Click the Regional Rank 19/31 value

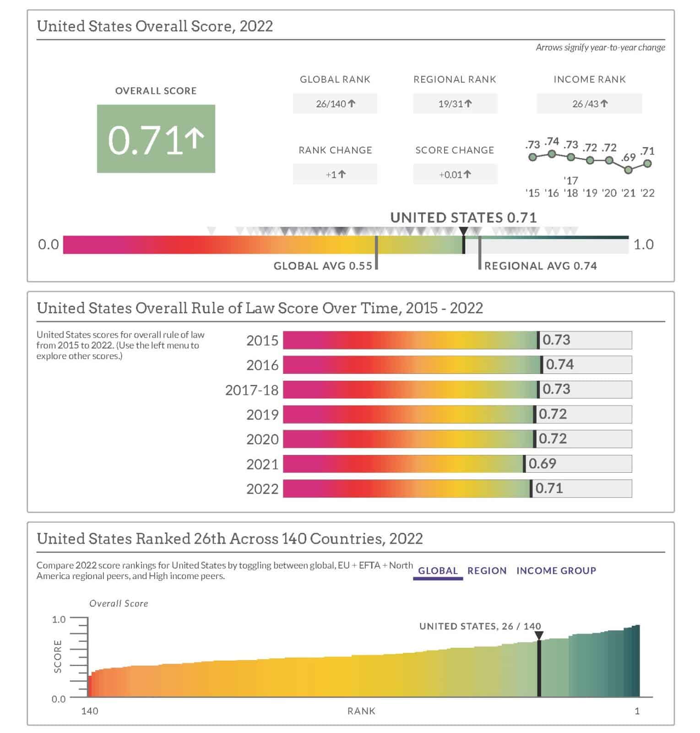[x=455, y=104]
